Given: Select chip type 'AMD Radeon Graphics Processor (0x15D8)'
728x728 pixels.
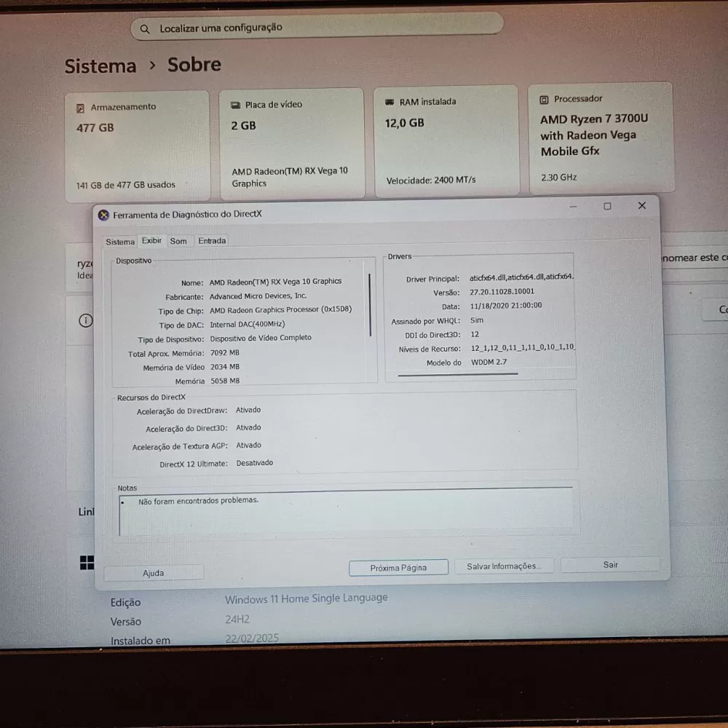Looking at the screenshot, I should [280, 309].
